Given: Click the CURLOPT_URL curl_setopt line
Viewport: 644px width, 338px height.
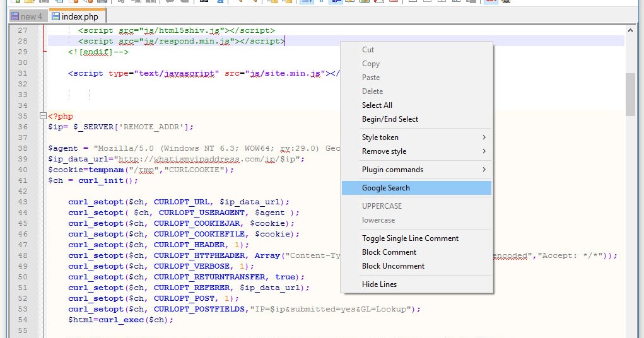Looking at the screenshot, I should (179, 202).
